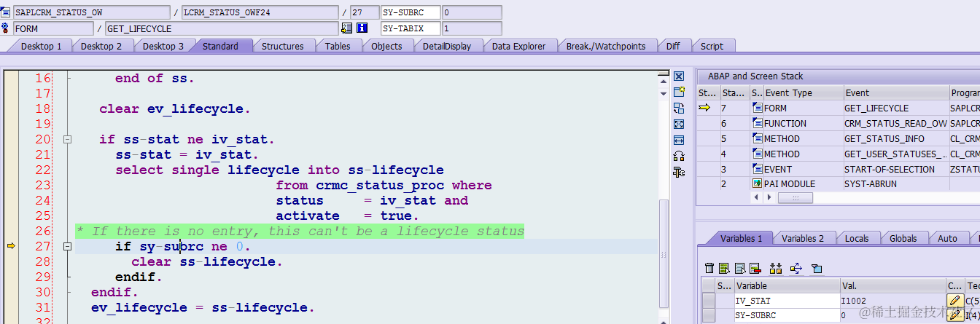Viewport: 980px width, 324px height.
Task: Click program icon beside SAPLCRM_STATUS_OW field
Action: (6, 12)
